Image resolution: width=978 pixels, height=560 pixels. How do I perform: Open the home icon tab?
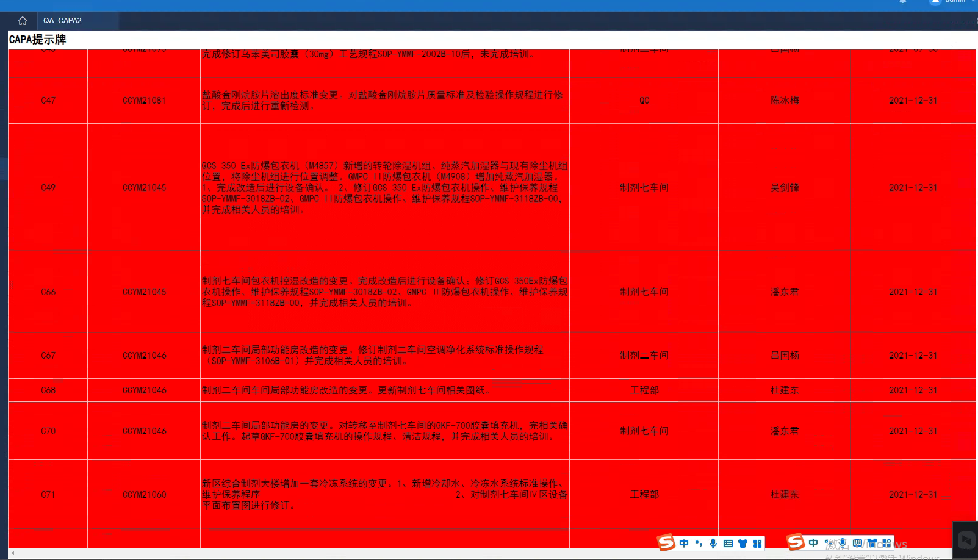[x=23, y=21]
